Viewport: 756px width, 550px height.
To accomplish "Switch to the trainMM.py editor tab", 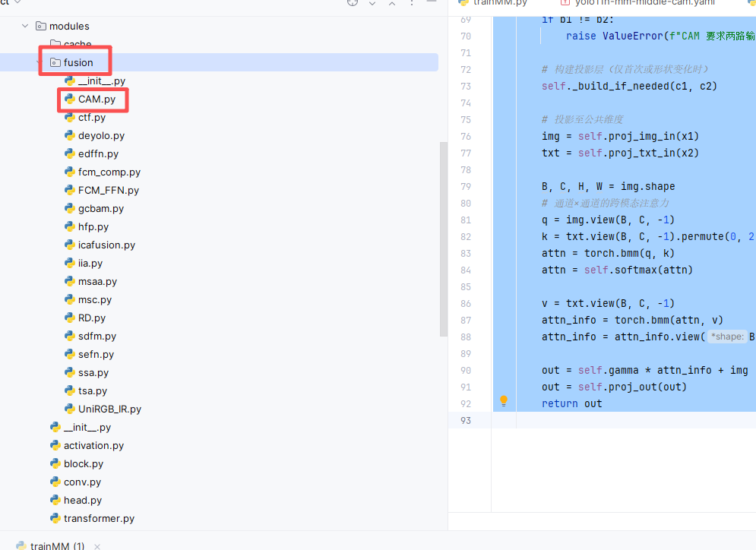I will click(x=493, y=3).
